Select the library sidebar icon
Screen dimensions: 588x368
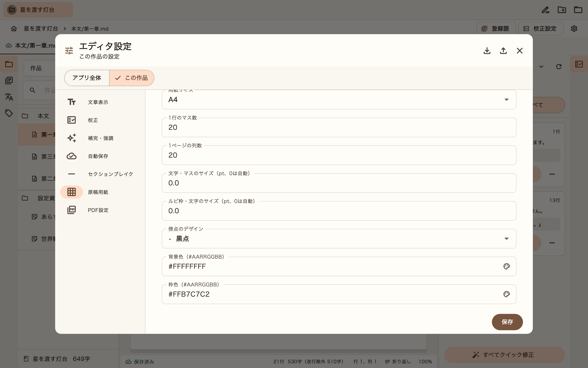pos(9,81)
